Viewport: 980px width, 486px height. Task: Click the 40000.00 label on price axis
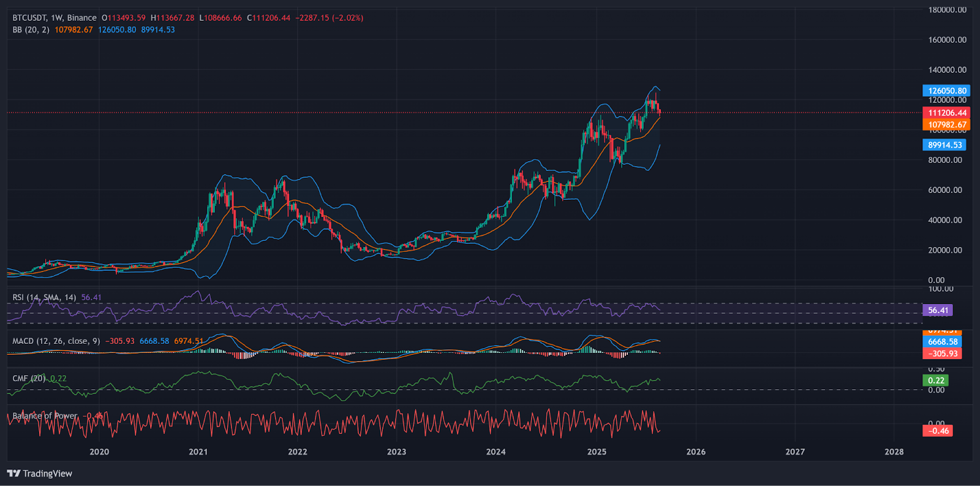945,220
